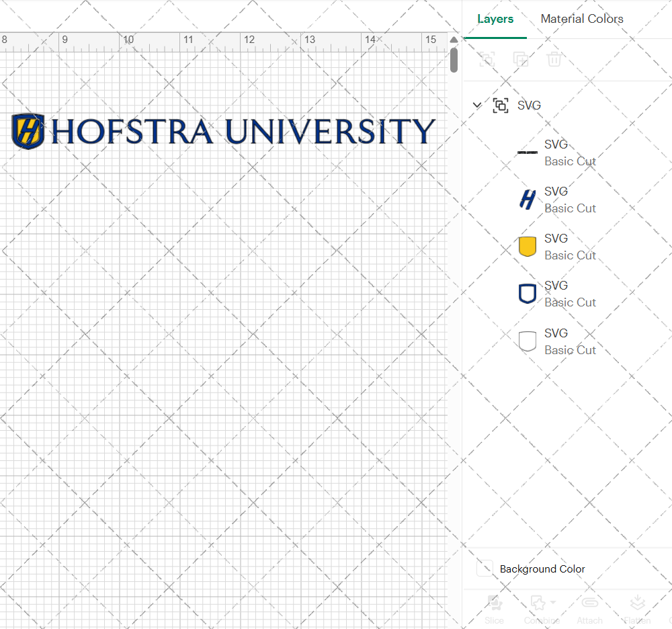Click Basic Cut under the blue outline layer
Viewport: 672px width, 629px height.
pyautogui.click(x=570, y=302)
